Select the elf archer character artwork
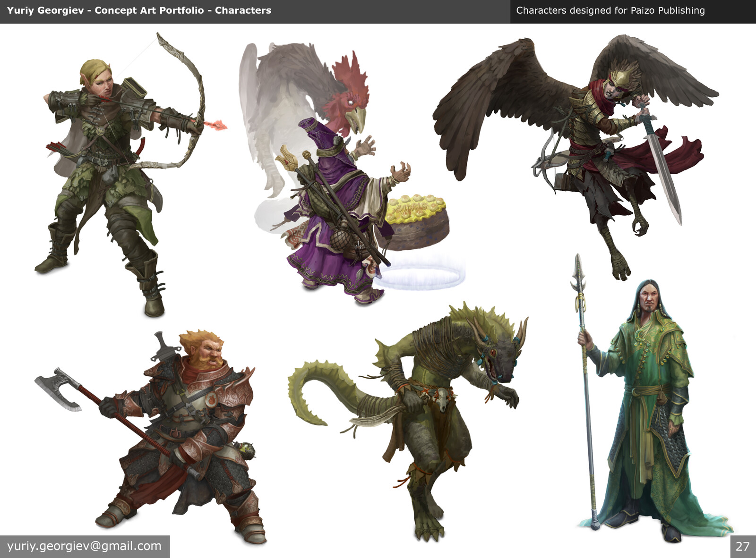The image size is (756, 558). click(131, 175)
